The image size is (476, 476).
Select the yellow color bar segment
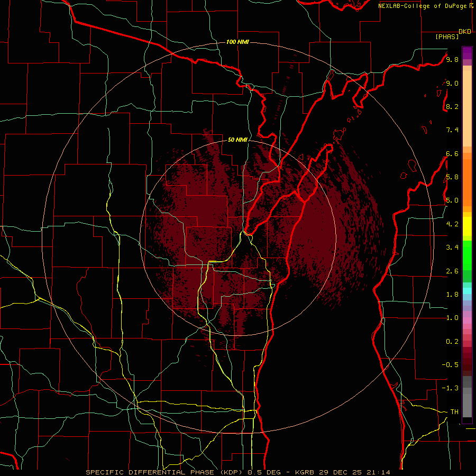(x=467, y=226)
